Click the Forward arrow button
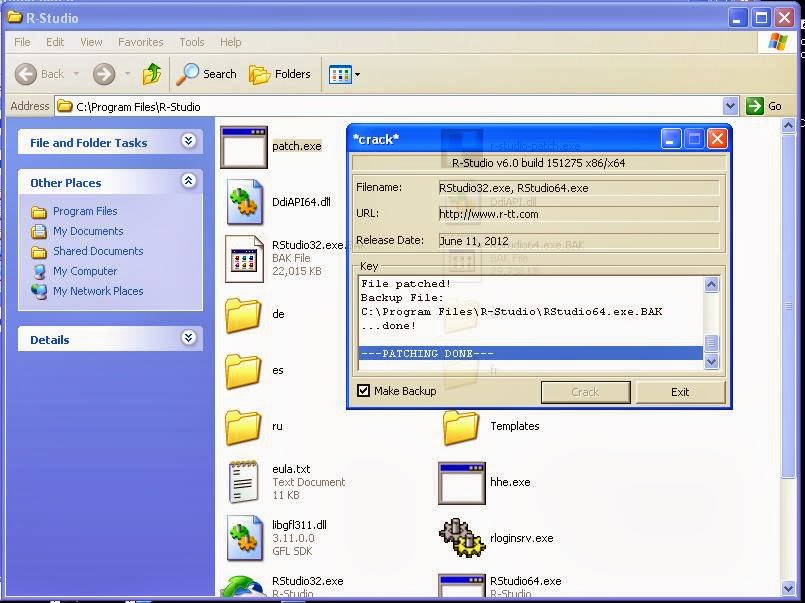This screenshot has width=805, height=603. [104, 74]
